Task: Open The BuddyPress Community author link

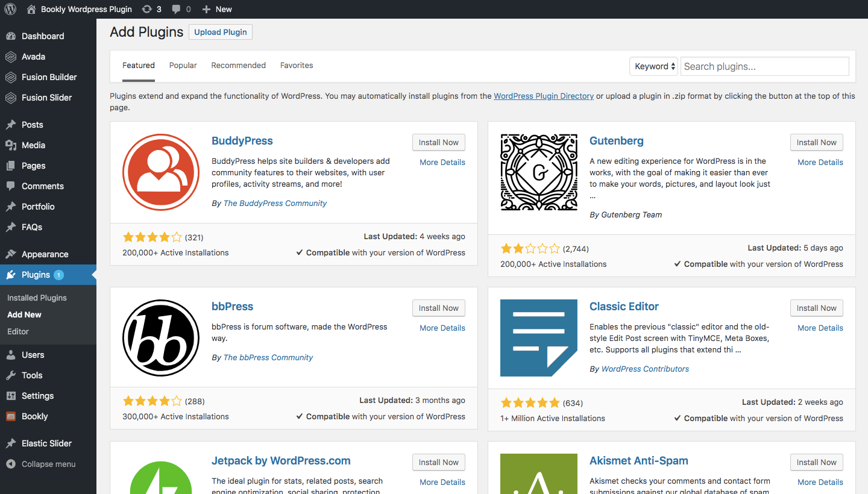Action: point(275,203)
